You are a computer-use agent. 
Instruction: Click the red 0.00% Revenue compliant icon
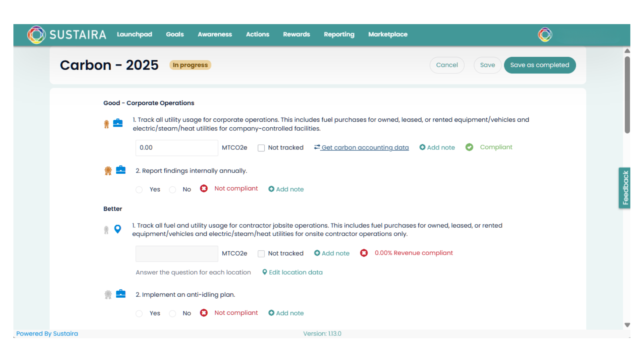click(364, 253)
